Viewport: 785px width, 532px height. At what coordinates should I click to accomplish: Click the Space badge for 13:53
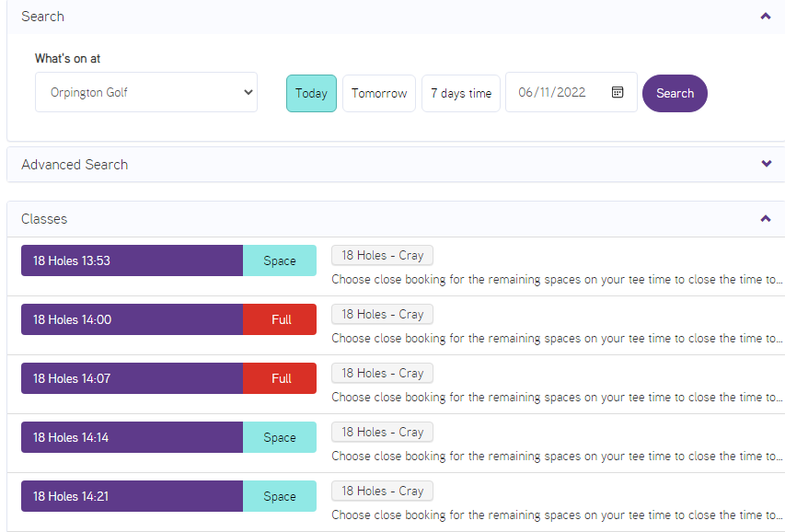tap(280, 260)
